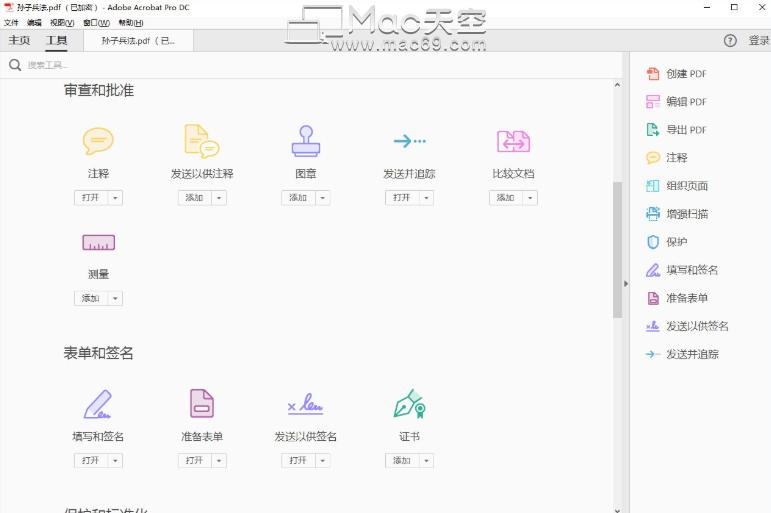The image size is (771, 513).
Task: Open the 视图(V) menu
Action: tap(62, 23)
